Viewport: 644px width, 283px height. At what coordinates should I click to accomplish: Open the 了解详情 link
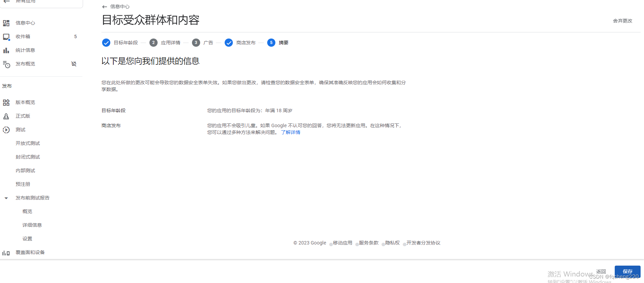(x=291, y=132)
